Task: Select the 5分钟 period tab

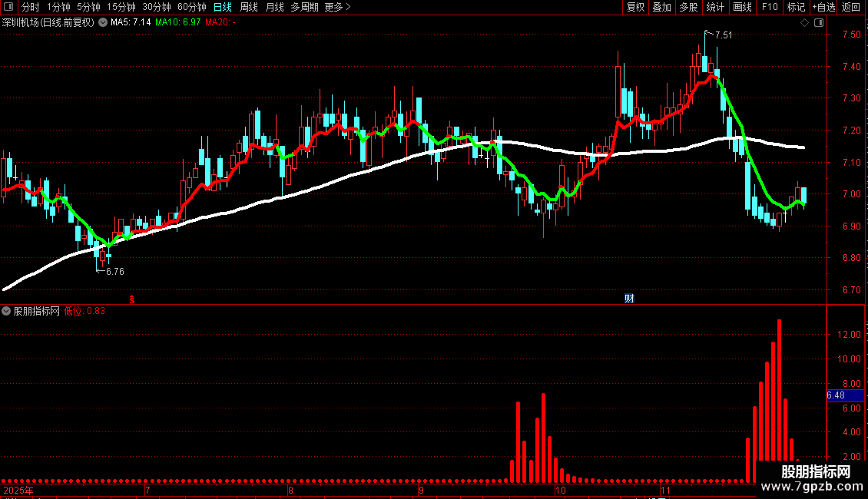Action: click(x=88, y=7)
